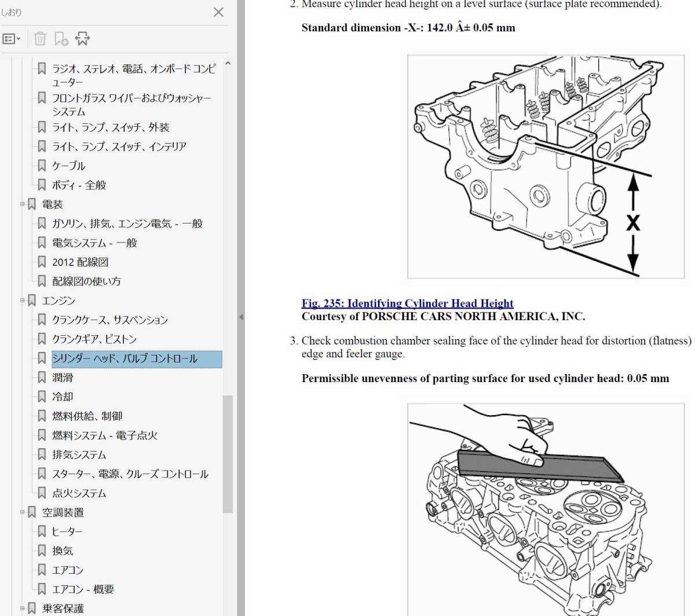Click bookmark icon beside 潤滑
The width and height of the screenshot is (695, 616).
click(x=42, y=377)
